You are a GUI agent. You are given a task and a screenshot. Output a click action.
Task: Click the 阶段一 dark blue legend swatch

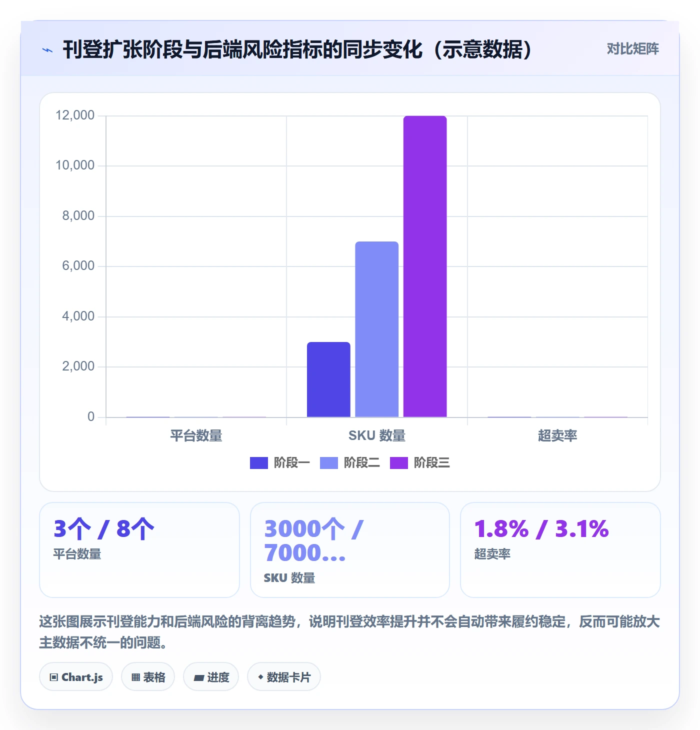point(259,463)
